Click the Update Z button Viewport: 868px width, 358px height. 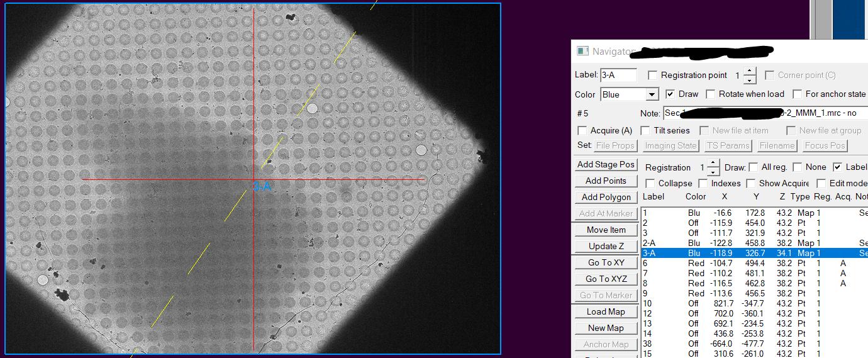point(606,247)
